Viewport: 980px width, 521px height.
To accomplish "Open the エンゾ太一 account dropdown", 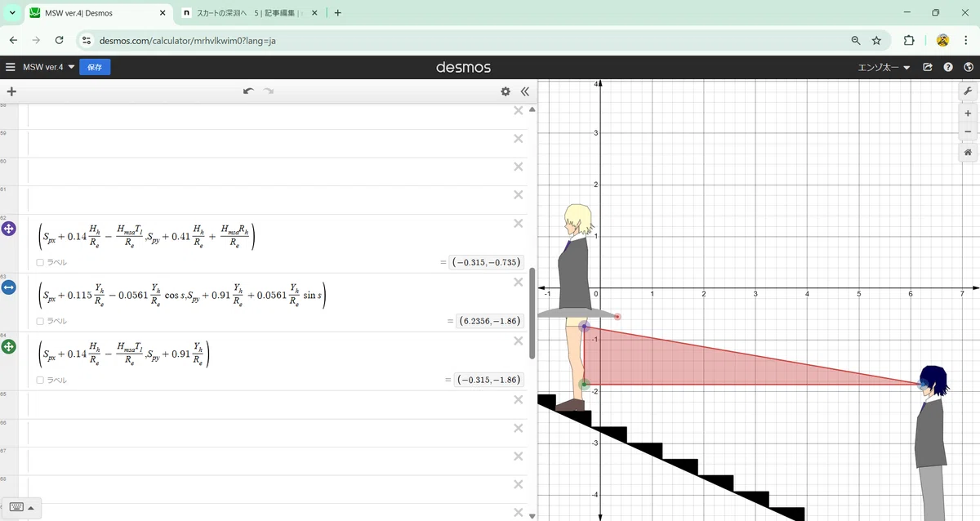I will pos(884,67).
